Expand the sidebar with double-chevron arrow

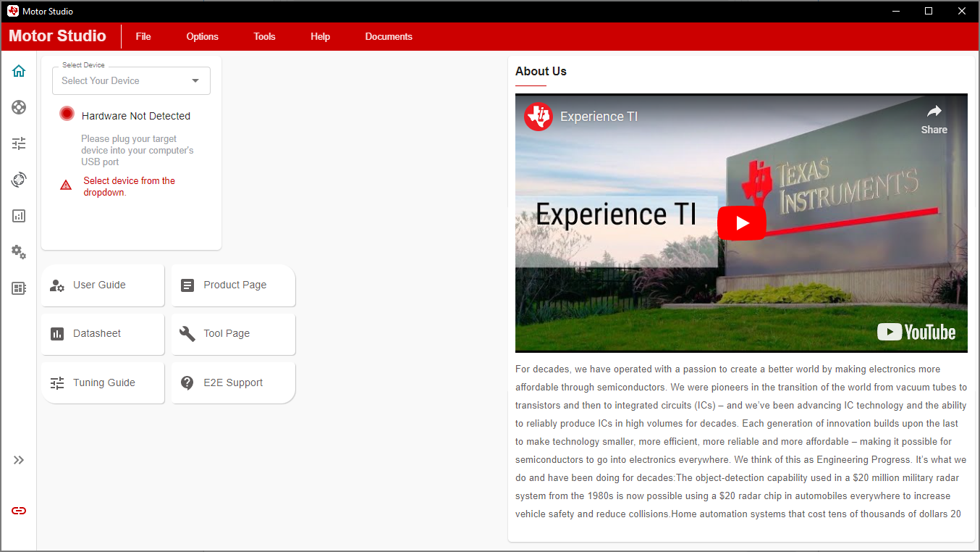19,460
